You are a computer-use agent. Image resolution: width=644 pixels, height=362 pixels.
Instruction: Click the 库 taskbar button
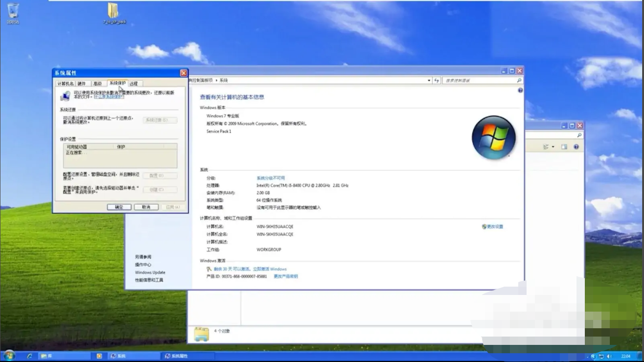click(65, 356)
